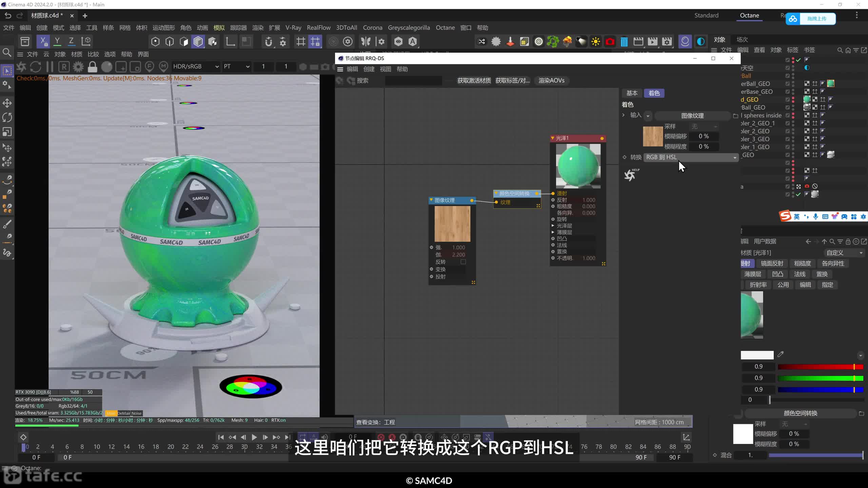868x488 pixels.
Task: Click the 颜色空间转换 button in attributes
Action: 800,413
